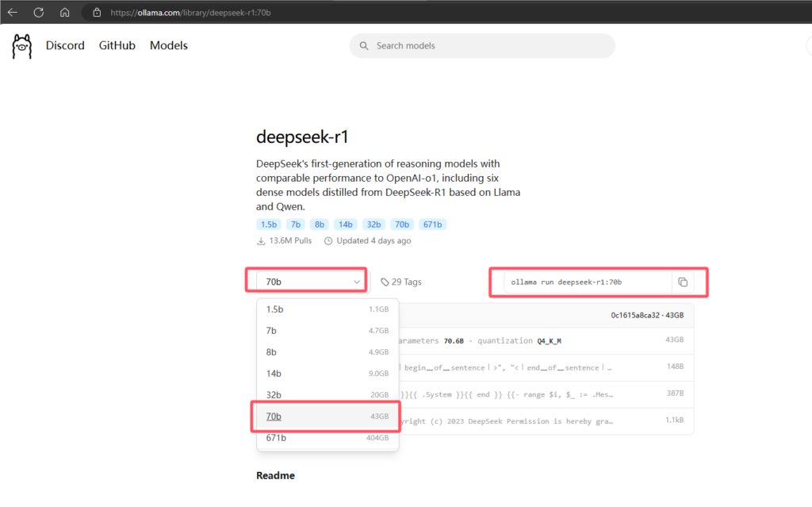
Task: Click the deepseek-r1 page heading
Action: coord(302,136)
